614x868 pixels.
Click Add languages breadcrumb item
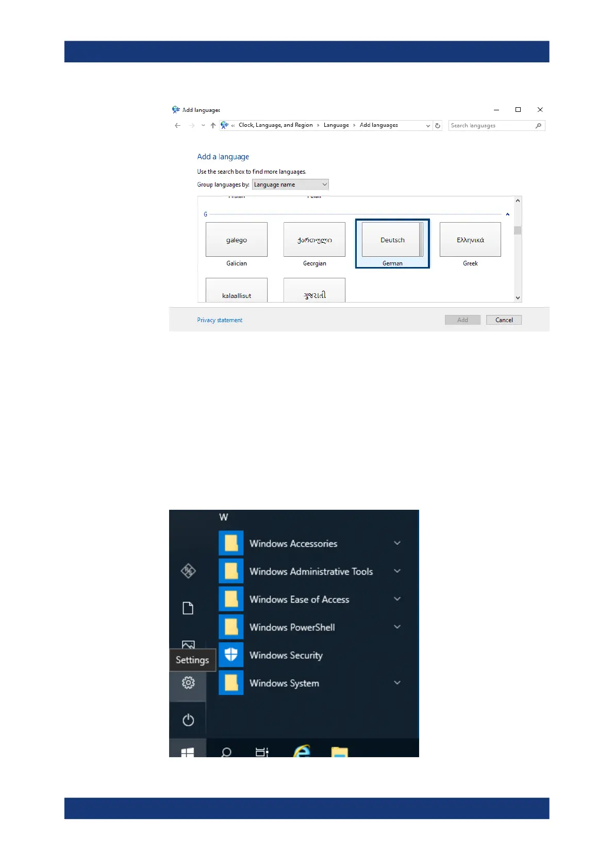379,125
